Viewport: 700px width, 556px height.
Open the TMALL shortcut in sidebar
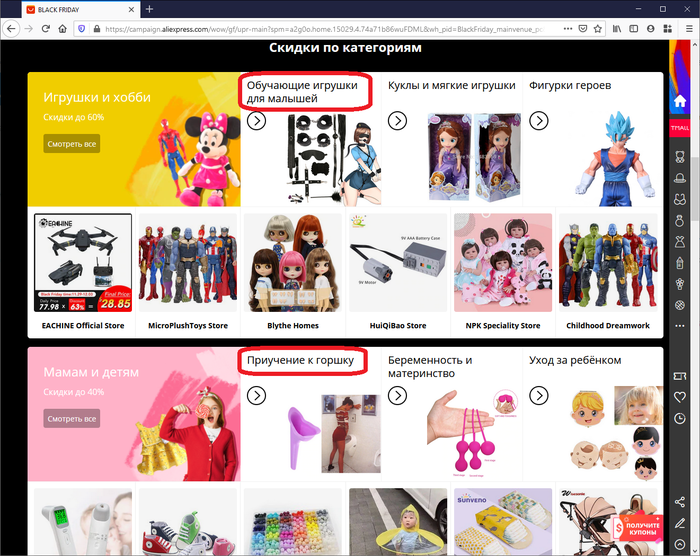click(680, 129)
